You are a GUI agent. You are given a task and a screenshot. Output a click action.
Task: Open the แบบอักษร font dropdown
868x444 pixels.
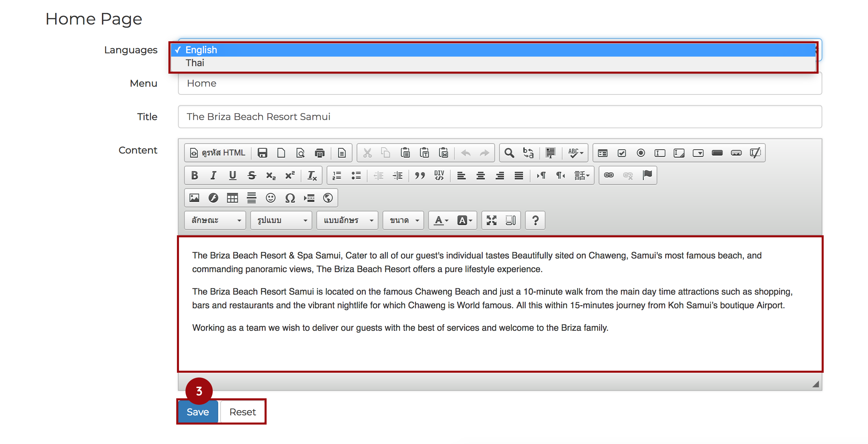click(347, 220)
